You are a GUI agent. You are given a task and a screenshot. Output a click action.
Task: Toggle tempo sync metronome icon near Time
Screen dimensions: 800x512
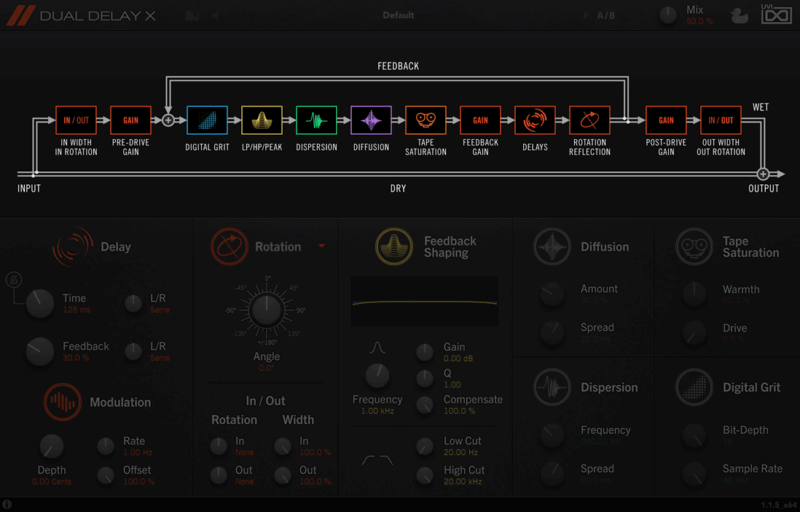click(13, 280)
